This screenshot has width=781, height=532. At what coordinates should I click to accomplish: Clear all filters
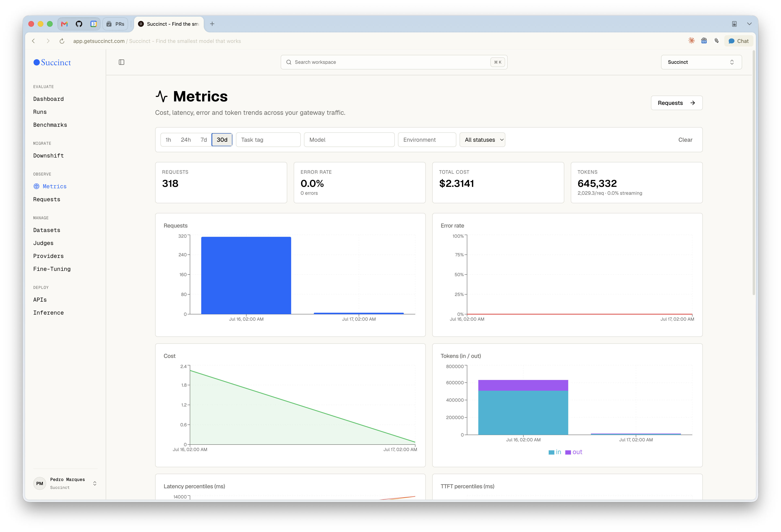(685, 140)
